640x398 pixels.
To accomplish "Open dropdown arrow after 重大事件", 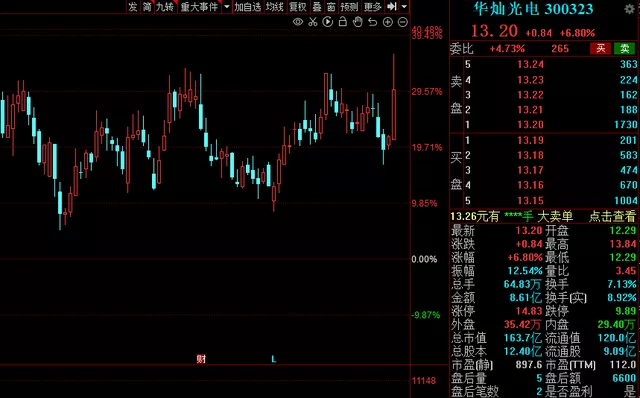I will [227, 7].
